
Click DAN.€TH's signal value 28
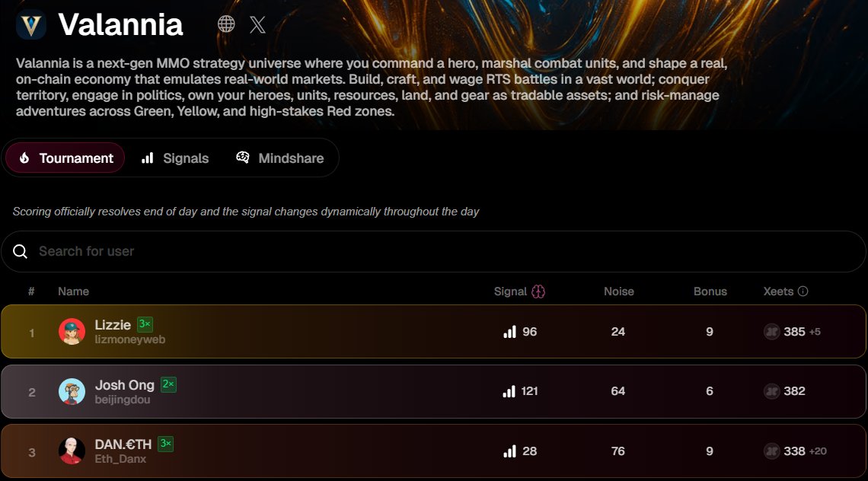pyautogui.click(x=530, y=451)
